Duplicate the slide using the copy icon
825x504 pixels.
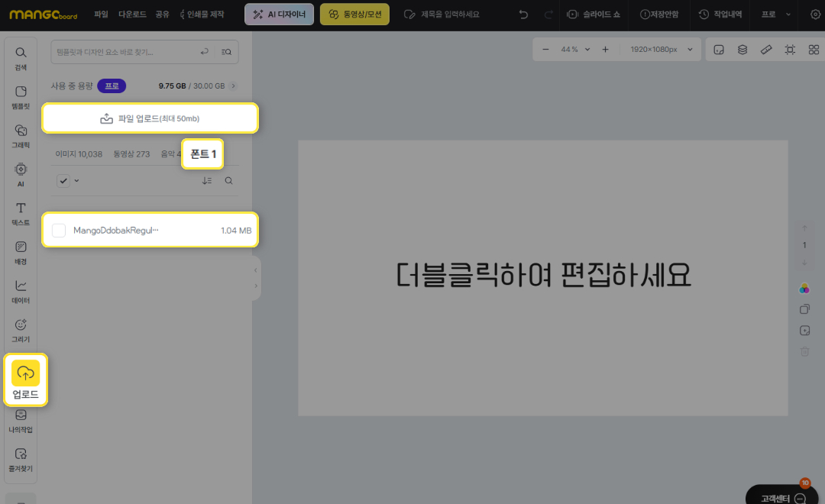coord(804,309)
